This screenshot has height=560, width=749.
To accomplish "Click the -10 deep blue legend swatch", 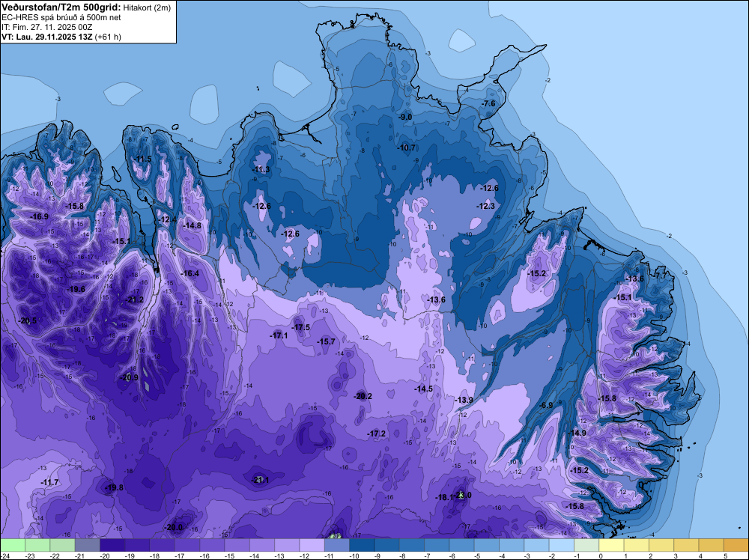I will coord(362,545).
